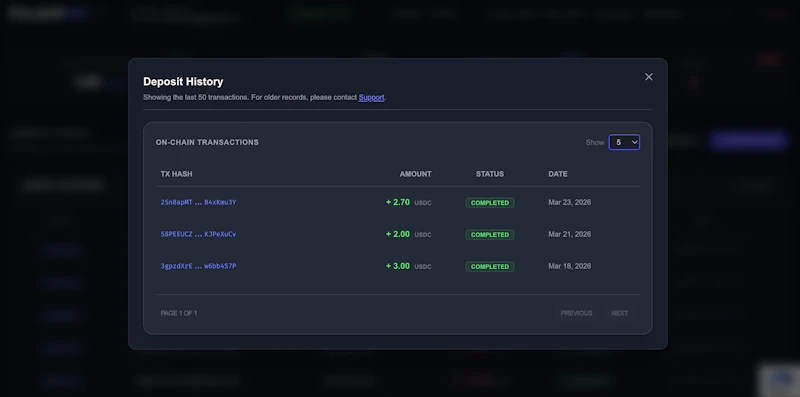The image size is (800, 397).
Task: Click the PREVIOUS page button
Action: point(576,313)
